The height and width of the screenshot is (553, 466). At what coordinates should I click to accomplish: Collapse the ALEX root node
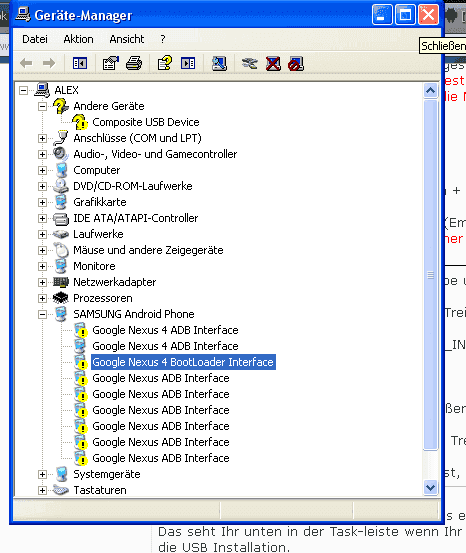pyautogui.click(x=23, y=90)
